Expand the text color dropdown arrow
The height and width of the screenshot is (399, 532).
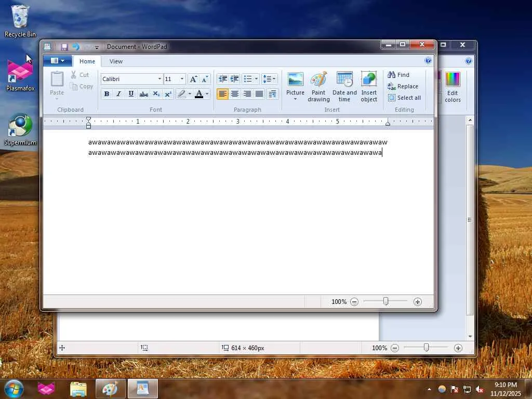click(x=207, y=94)
